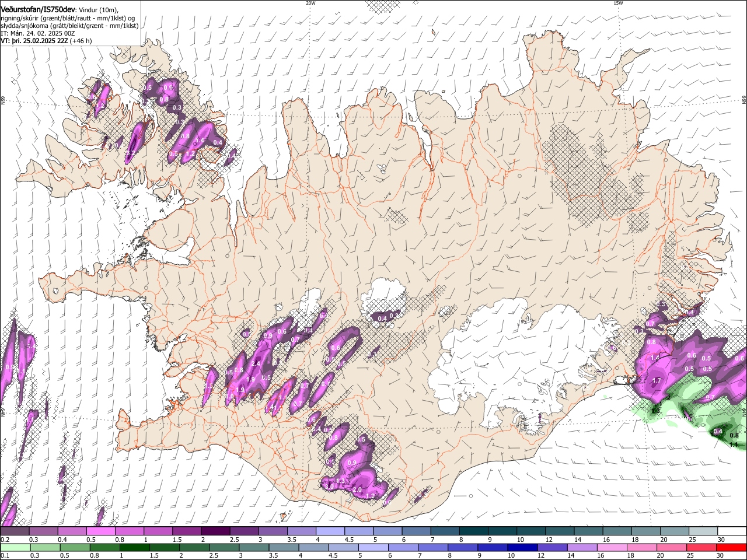
Task: Select the lilac swatch labeled 14 in lower legend
Action: coord(582,548)
